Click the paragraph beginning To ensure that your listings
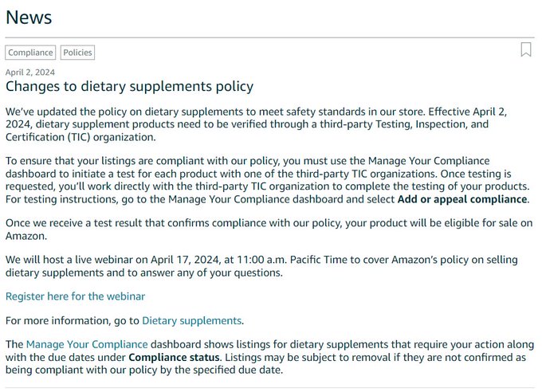This screenshot has width=542, height=392. click(267, 180)
